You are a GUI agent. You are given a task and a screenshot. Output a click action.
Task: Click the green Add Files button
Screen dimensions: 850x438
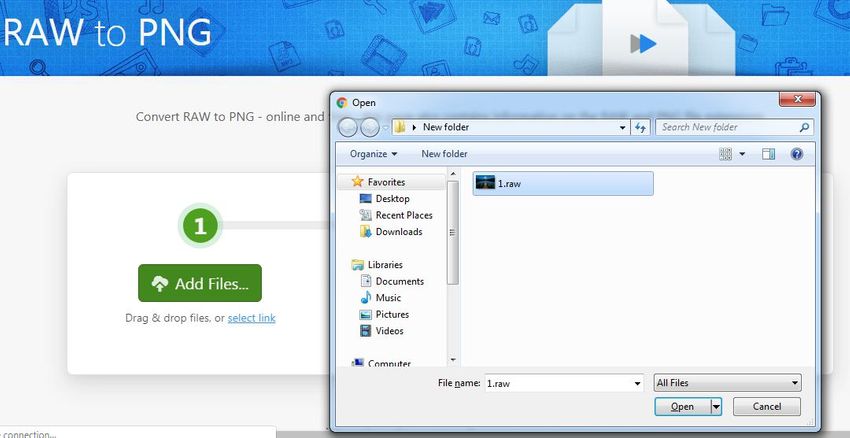point(199,284)
